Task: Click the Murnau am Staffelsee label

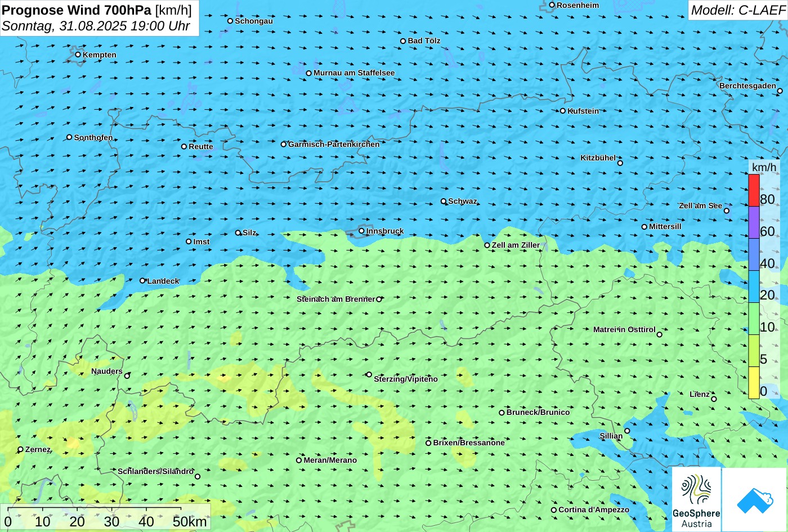Action: tap(354, 73)
